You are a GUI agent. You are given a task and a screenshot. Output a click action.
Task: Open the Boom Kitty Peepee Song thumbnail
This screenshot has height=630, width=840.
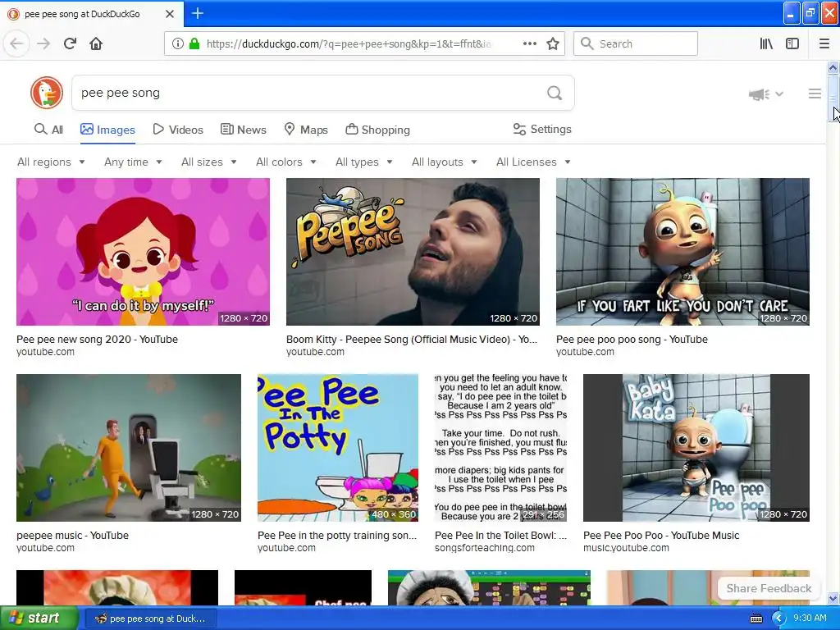click(413, 252)
